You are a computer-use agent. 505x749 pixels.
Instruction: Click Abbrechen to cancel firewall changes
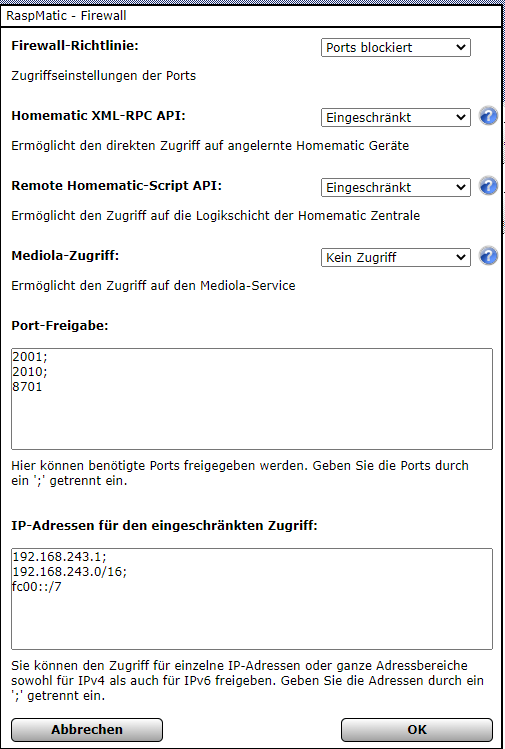tap(87, 729)
